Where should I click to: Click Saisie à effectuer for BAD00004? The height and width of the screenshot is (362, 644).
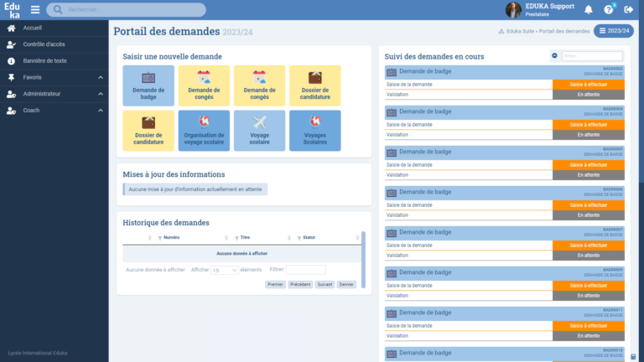coord(588,125)
